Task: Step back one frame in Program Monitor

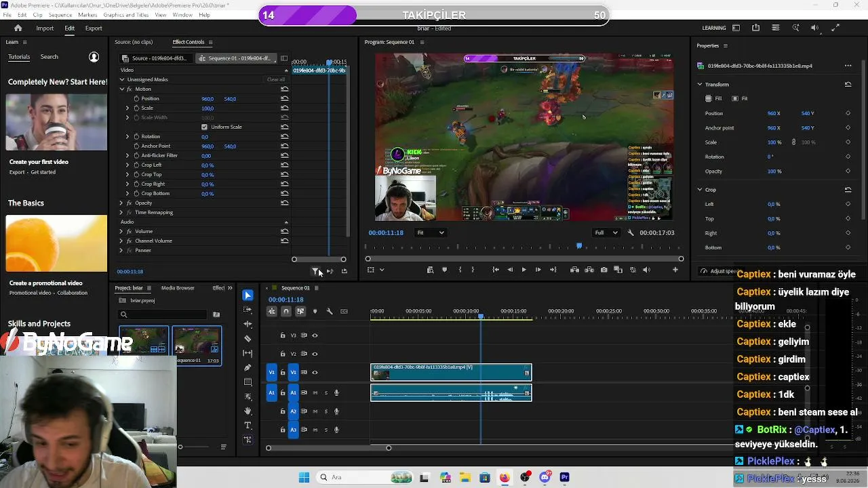Action: click(510, 270)
